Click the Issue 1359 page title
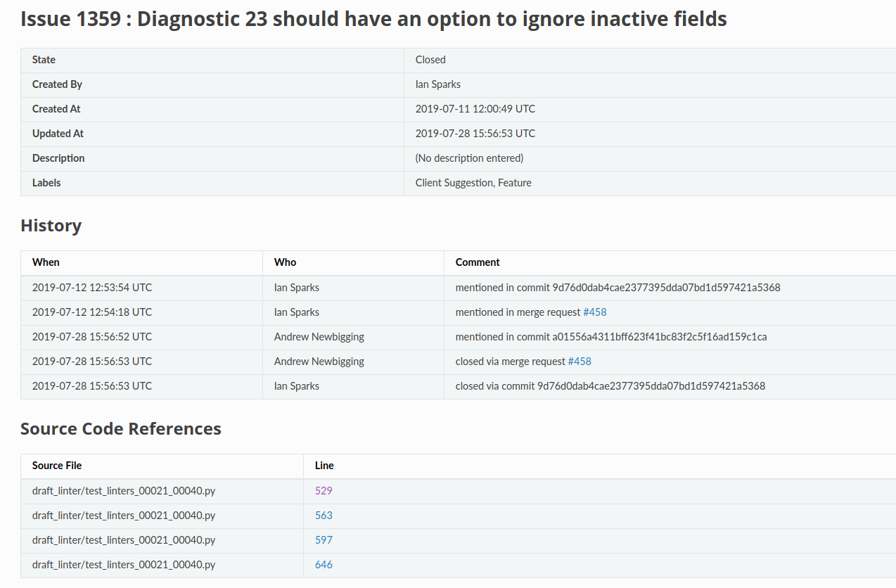This screenshot has width=896, height=588. pos(373,19)
